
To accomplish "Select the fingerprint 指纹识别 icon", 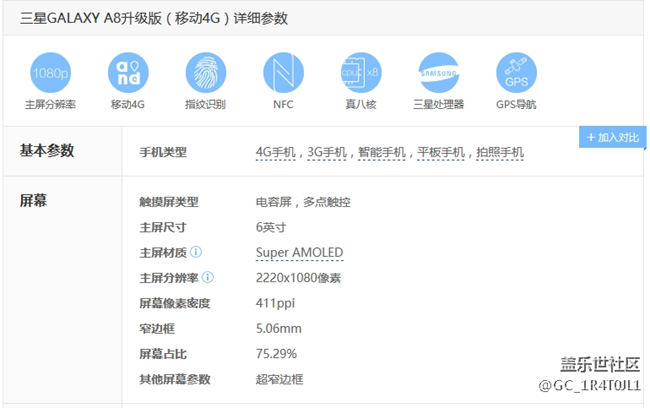I will coord(205,73).
